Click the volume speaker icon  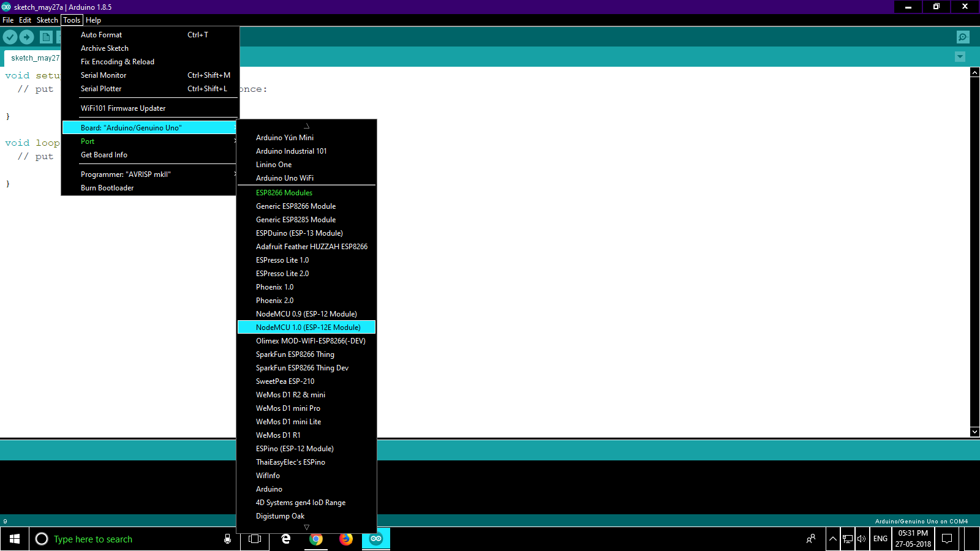coord(862,539)
